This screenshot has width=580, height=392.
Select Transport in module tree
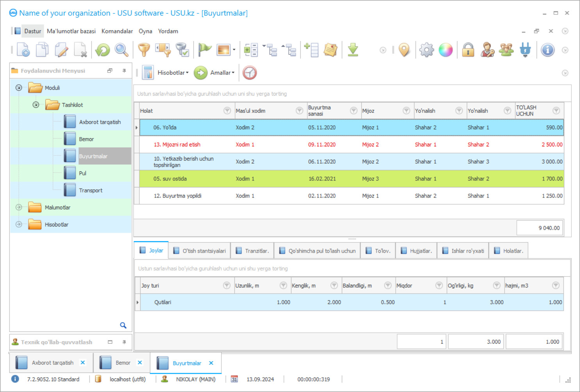tap(91, 190)
